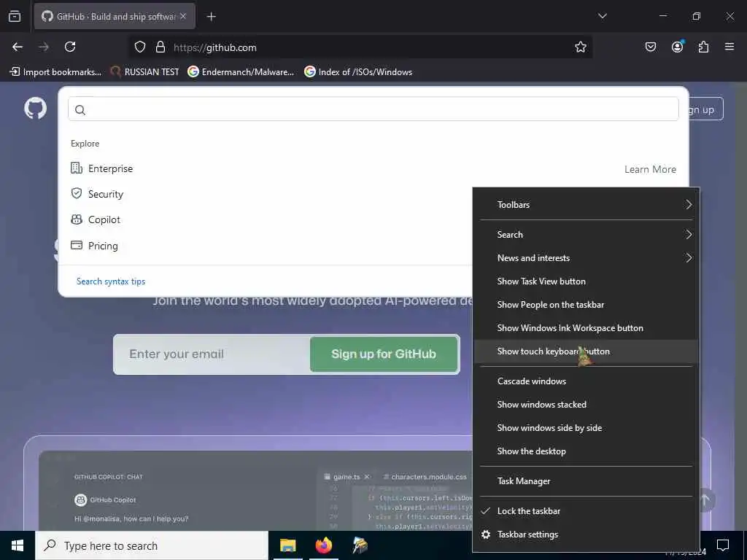Bookmark this page with star icon
Image resolution: width=747 pixels, height=560 pixels.
click(580, 47)
